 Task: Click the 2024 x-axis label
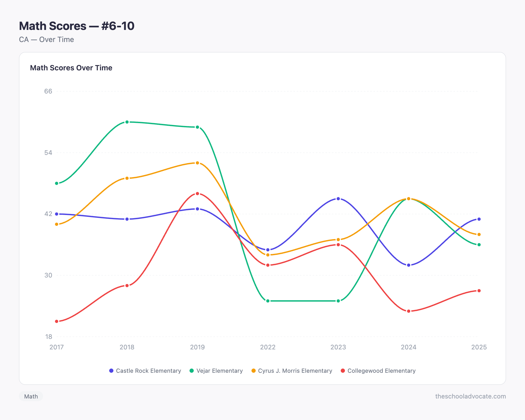click(408, 347)
